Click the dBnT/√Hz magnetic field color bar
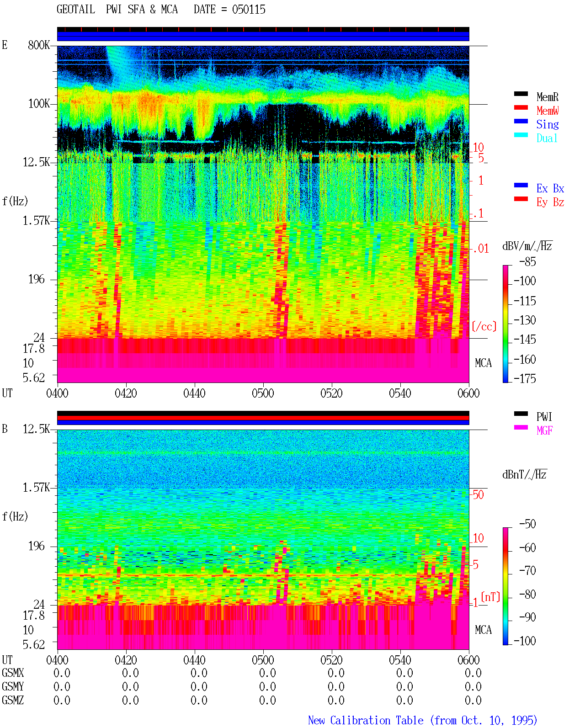The height and width of the screenshot is (728, 585). click(x=505, y=586)
